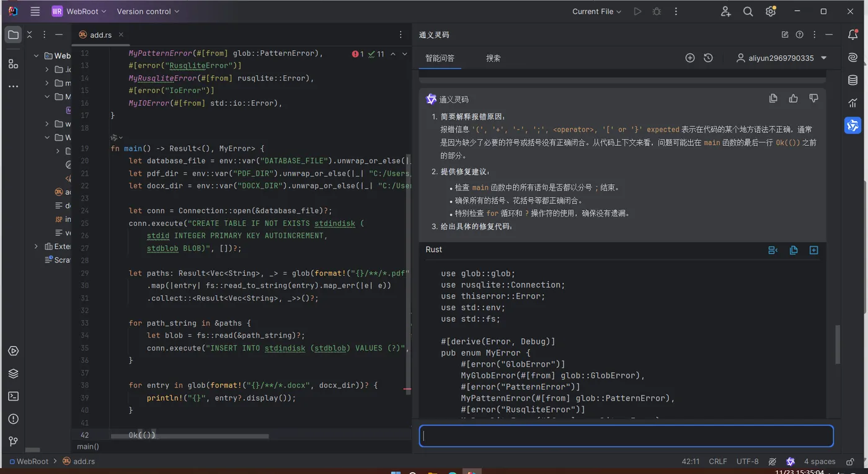Start a new chat plus icon

(690, 58)
